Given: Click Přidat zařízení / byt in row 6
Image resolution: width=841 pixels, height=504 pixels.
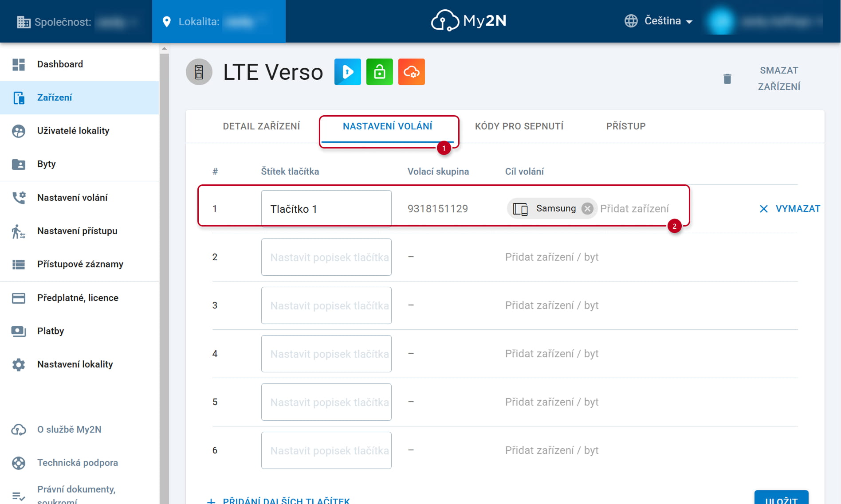Looking at the screenshot, I should pyautogui.click(x=552, y=450).
